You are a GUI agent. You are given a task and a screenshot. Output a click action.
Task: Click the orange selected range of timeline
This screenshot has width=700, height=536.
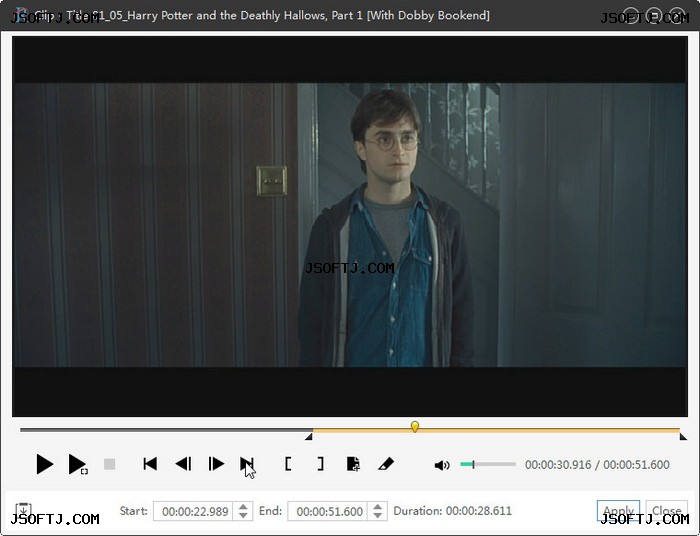[496, 430]
